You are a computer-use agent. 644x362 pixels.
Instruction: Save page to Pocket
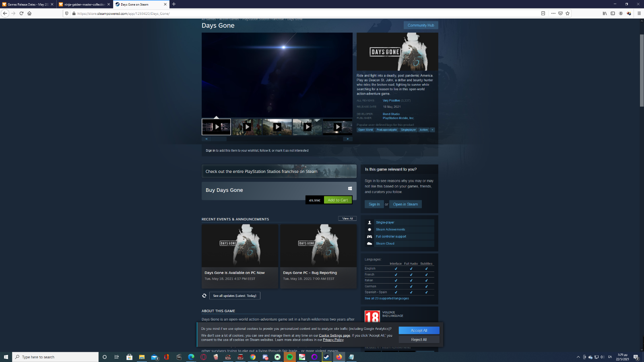coord(560,13)
